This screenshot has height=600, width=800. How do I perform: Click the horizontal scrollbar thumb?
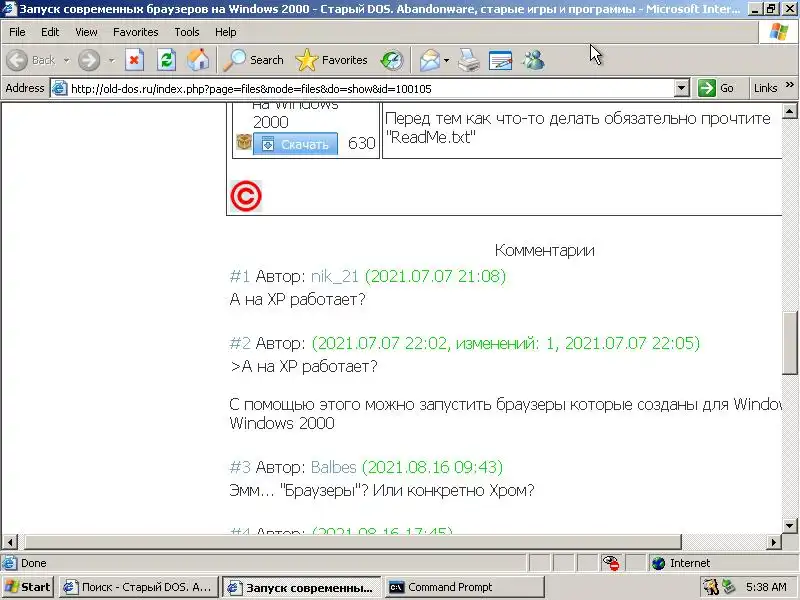coord(352,542)
